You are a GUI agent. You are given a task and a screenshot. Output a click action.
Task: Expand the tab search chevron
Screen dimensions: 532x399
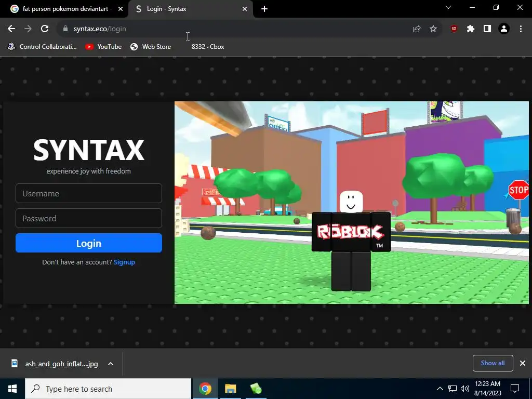coord(448,7)
